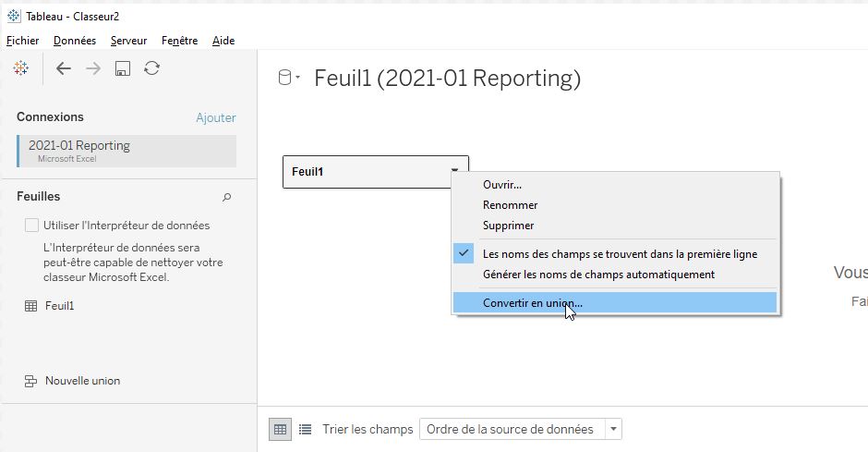Open the Fenêtre menu

179,41
